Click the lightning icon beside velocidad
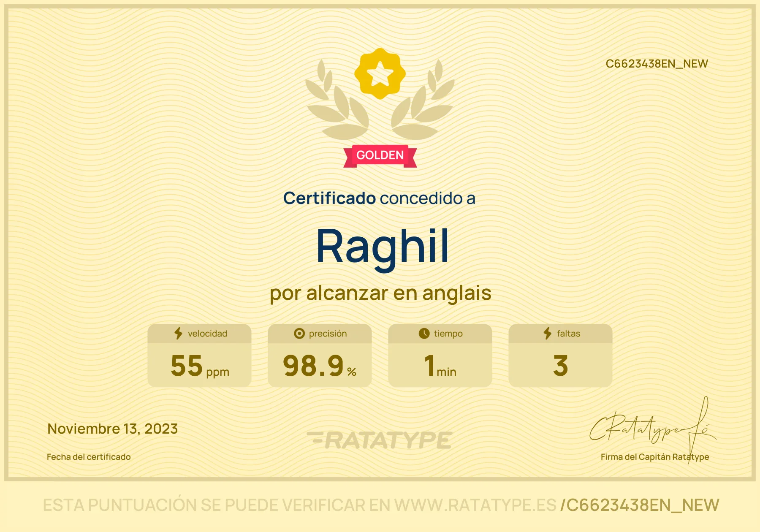 pos(179,334)
